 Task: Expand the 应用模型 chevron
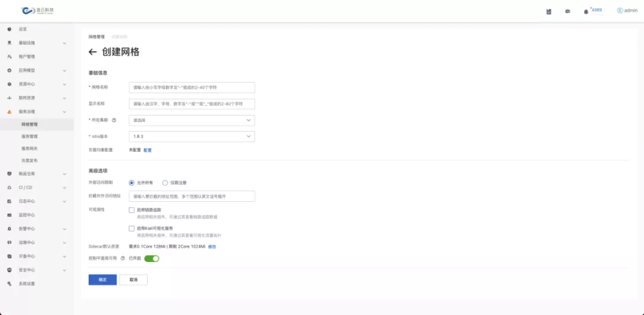(64, 70)
